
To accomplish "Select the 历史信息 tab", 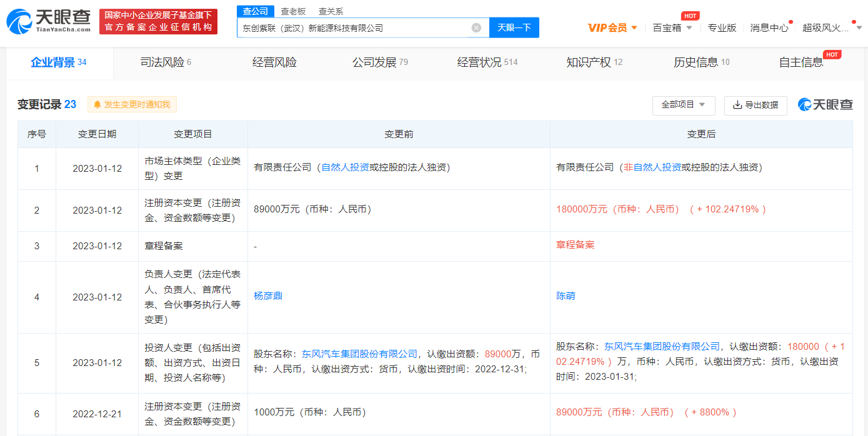I will point(702,62).
